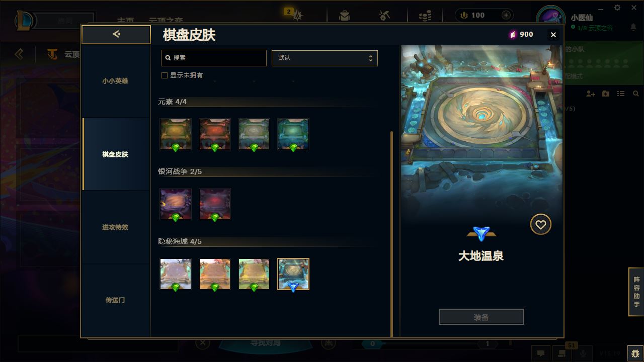Image resolution: width=644 pixels, height=362 pixels.
Task: Select the red 银河战争 arena skin
Action: (x=215, y=204)
